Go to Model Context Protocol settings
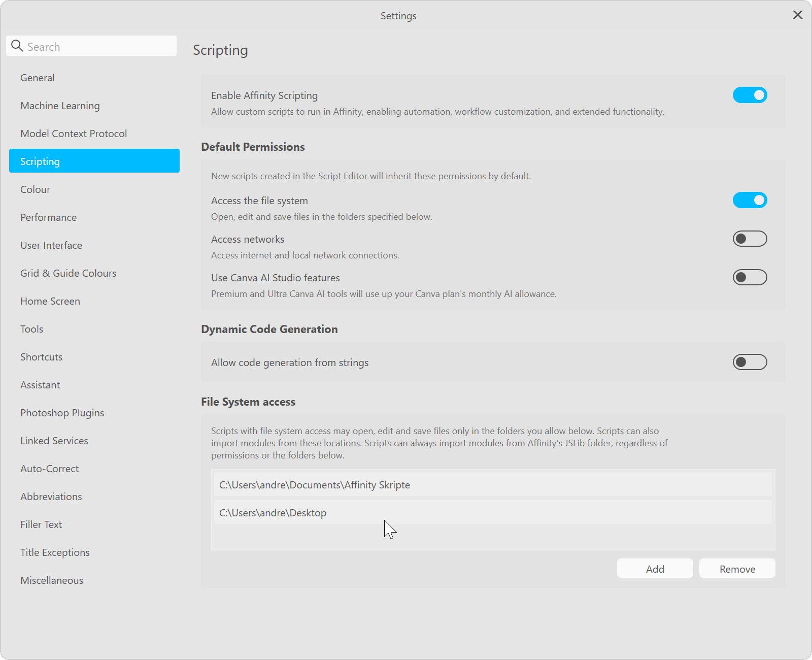The height and width of the screenshot is (660, 812). click(x=94, y=134)
